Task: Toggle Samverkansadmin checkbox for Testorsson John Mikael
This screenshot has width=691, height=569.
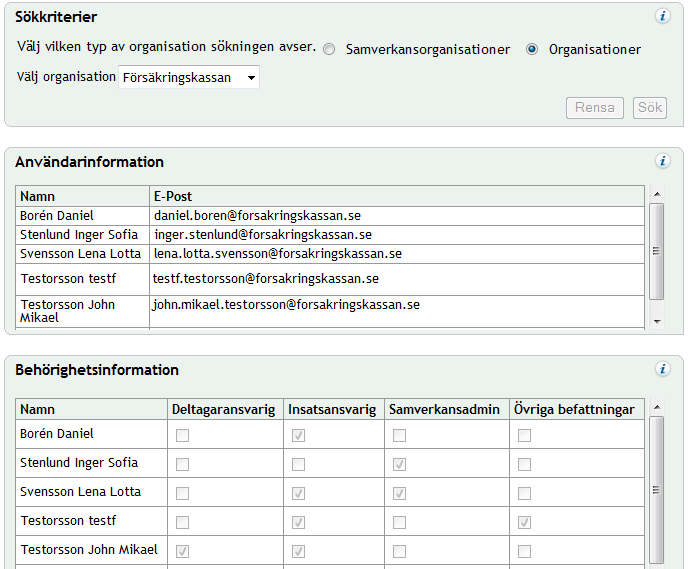Action: [399, 551]
